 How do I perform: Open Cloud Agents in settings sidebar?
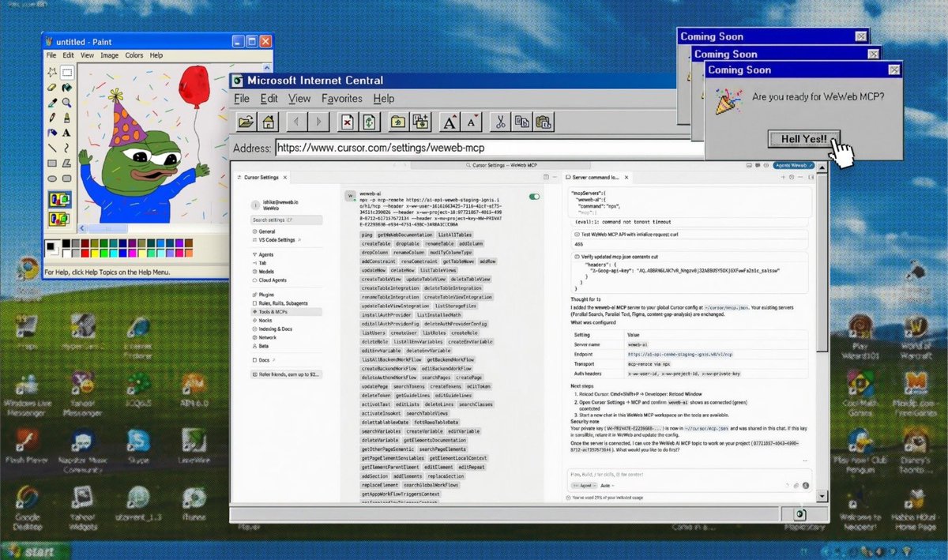(x=271, y=280)
